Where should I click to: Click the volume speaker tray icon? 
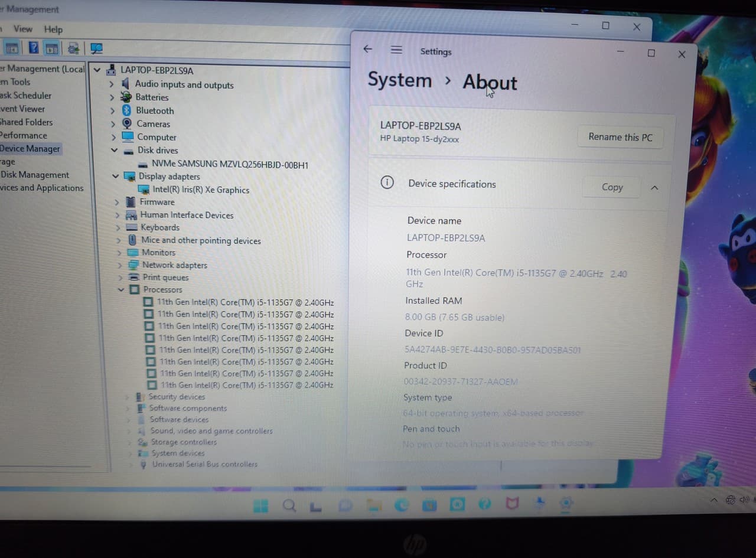744,500
